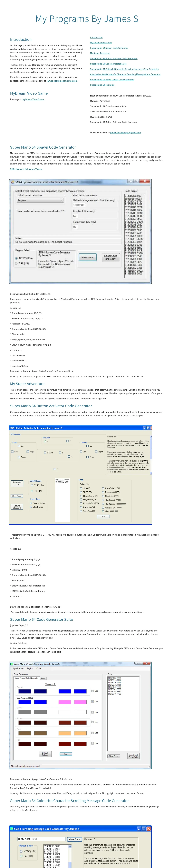Open Alternative SM64 Colourful Character Scrolling Message link
174x868 pixels.
[125, 75]
